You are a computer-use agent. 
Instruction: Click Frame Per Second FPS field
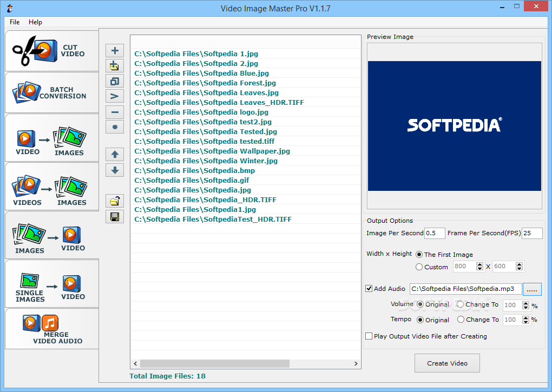(532, 233)
